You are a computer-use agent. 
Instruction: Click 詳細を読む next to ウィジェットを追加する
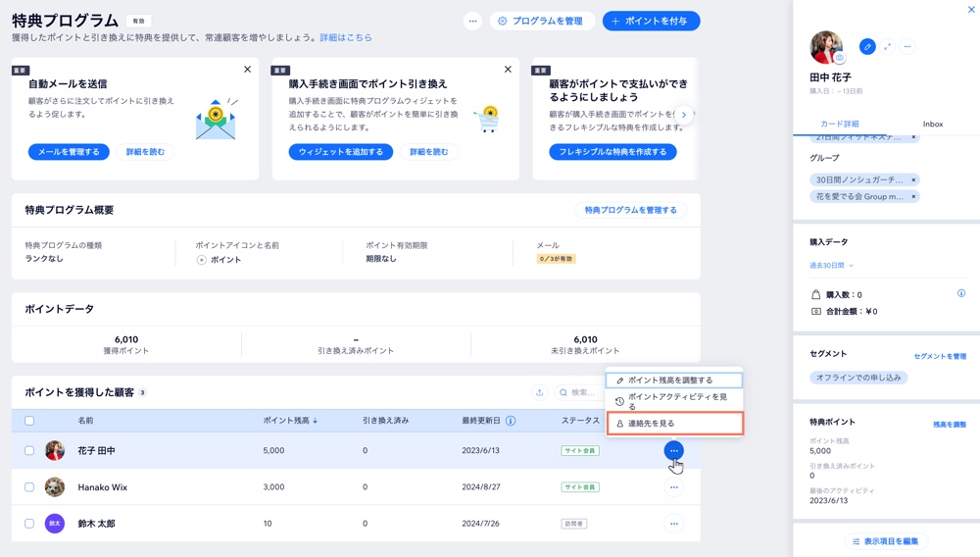click(x=429, y=152)
